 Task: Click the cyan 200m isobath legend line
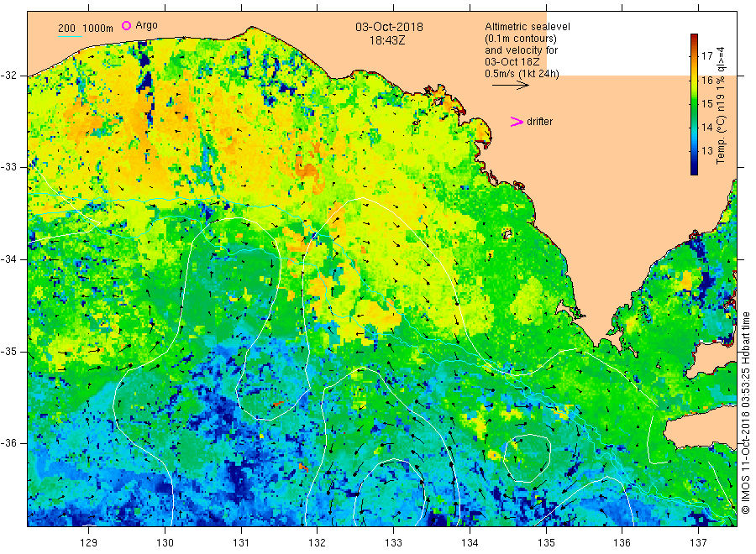[x=70, y=36]
